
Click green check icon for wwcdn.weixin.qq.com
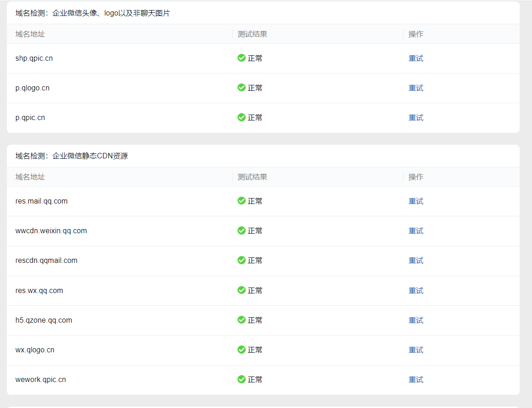242,230
